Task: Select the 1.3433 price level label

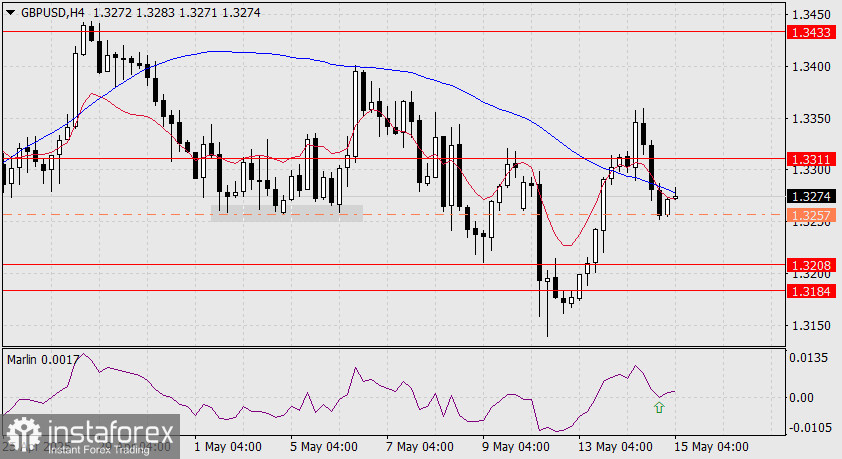Action: click(812, 33)
